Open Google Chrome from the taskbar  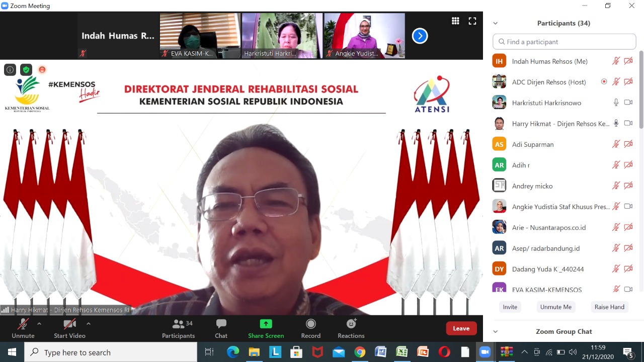point(360,352)
